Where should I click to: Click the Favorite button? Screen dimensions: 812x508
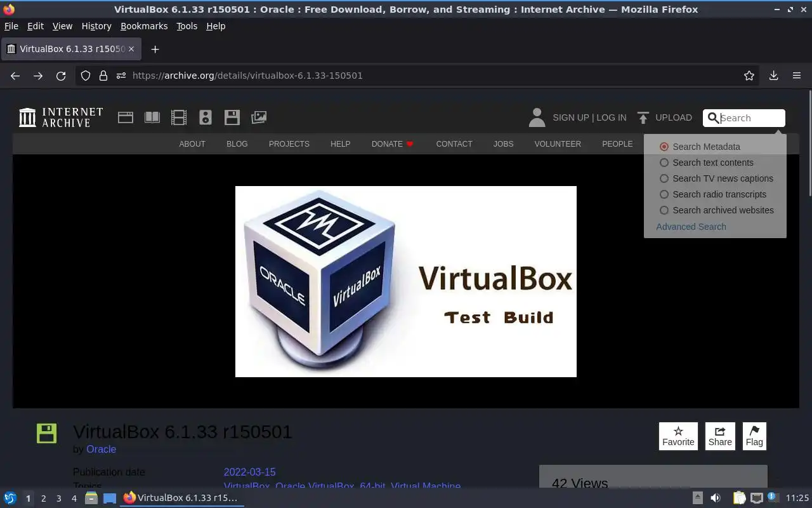[x=678, y=436]
